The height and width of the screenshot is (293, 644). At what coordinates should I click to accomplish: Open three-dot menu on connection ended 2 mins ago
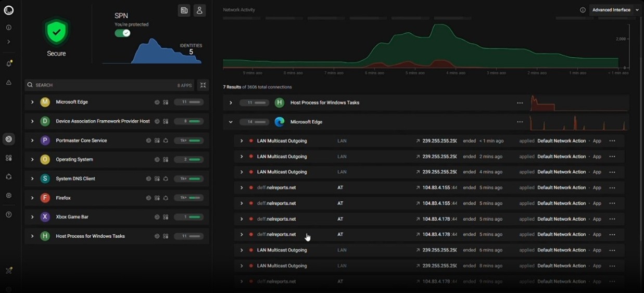point(612,157)
